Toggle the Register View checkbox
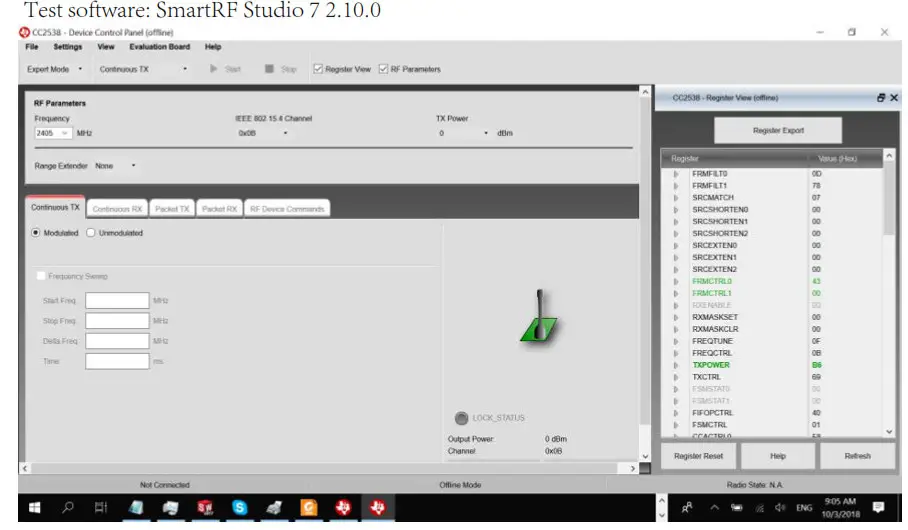Image resolution: width=908 pixels, height=530 pixels. coord(318,69)
